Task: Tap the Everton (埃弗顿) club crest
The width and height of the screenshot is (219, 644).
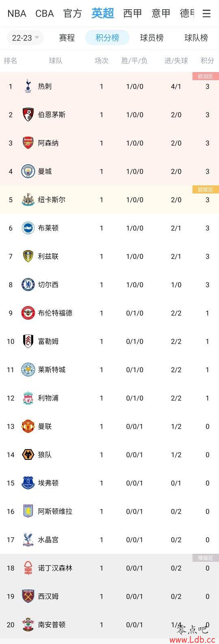Action: (x=28, y=483)
